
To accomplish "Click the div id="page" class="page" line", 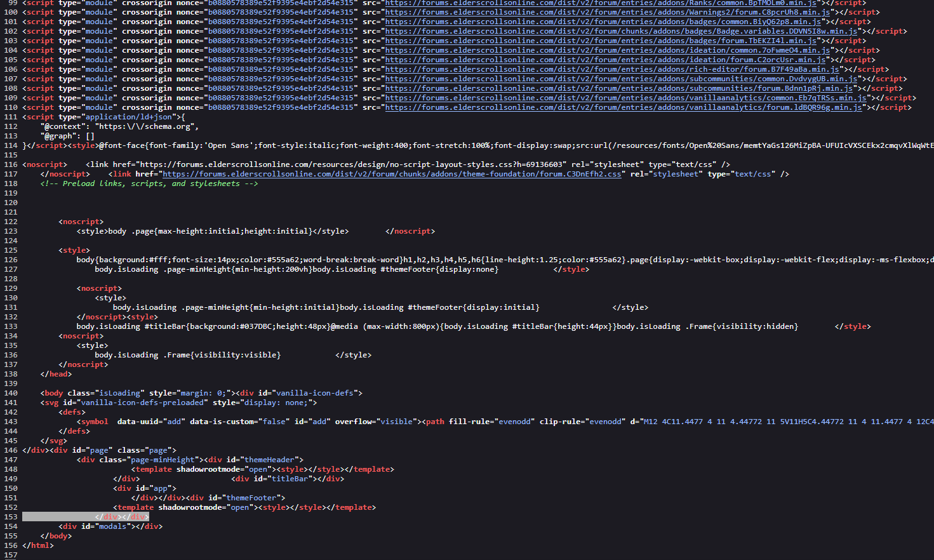I will pos(99,450).
